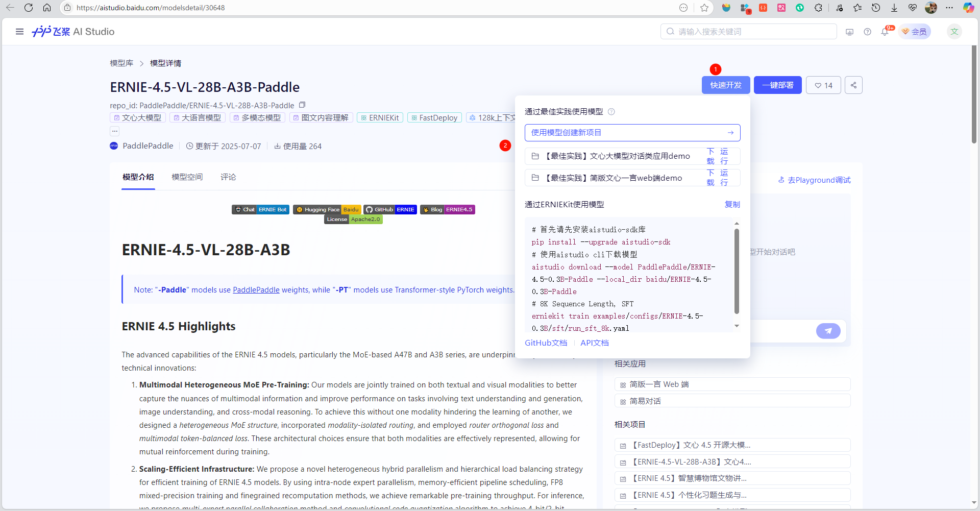Open the hamburger menu beside the AI Studio logo

point(19,32)
